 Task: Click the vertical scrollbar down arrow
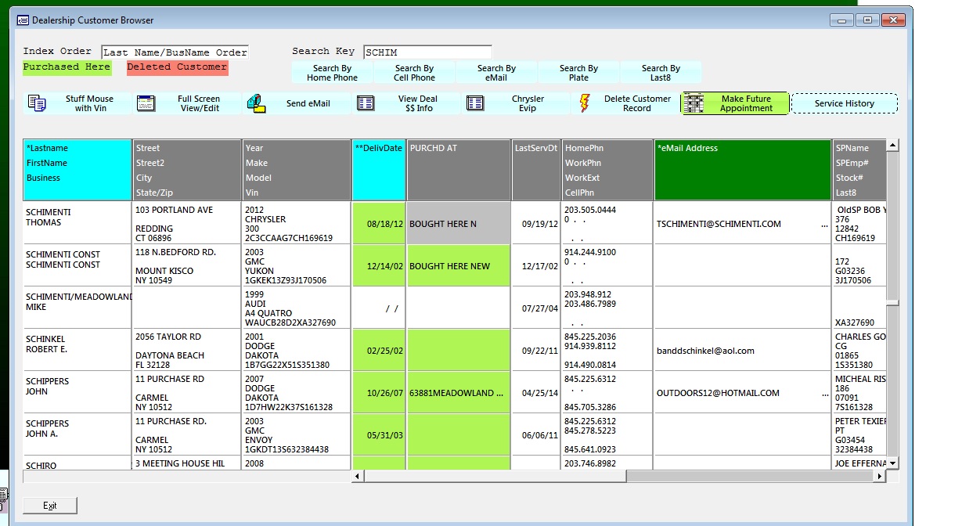pos(892,463)
